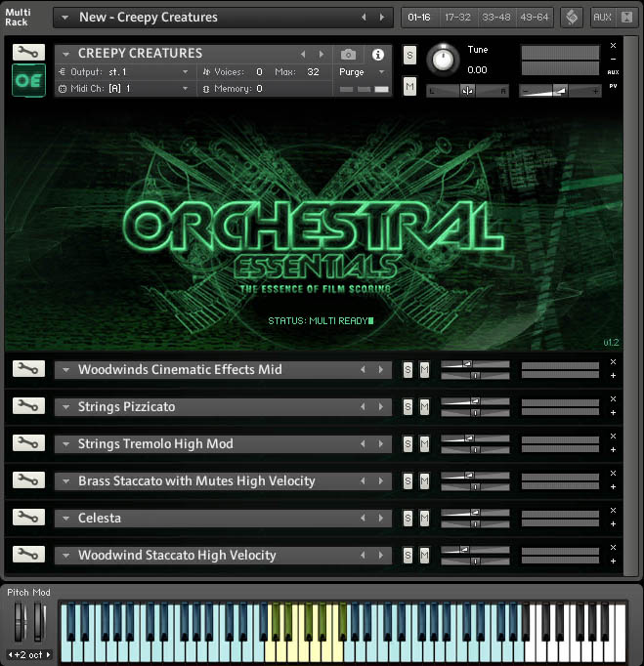Open wrench editor for Strings Pizzicato

point(28,406)
